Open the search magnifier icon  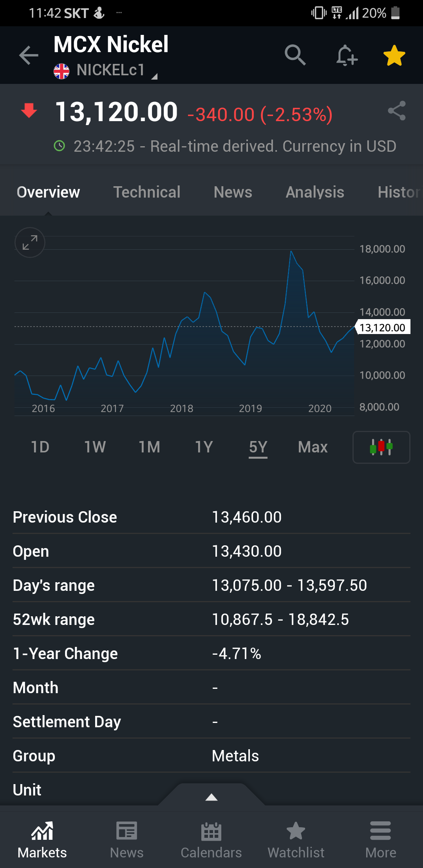pos(295,55)
